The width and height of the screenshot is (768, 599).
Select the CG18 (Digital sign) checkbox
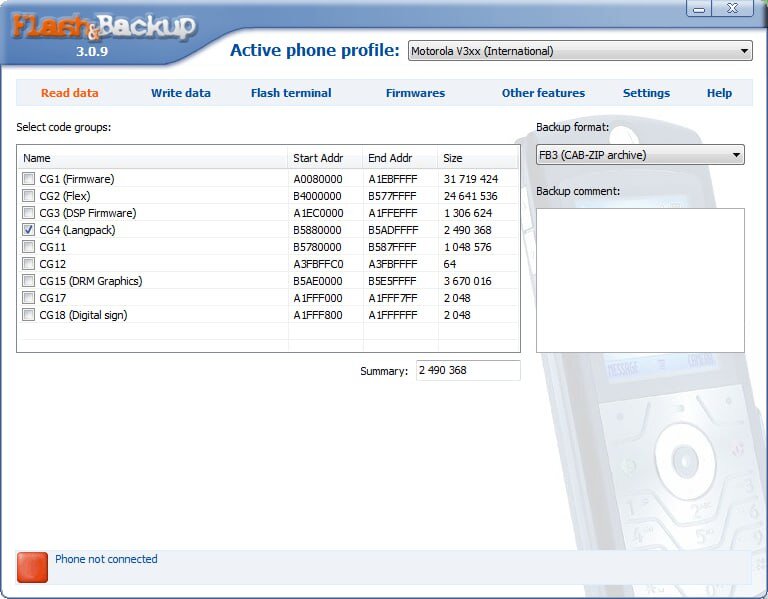[28, 314]
